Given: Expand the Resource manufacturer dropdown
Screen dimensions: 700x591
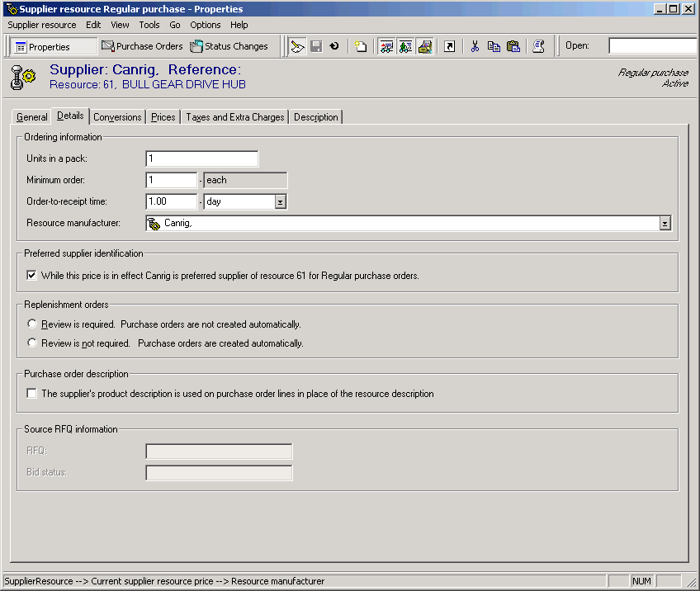Looking at the screenshot, I should point(665,224).
